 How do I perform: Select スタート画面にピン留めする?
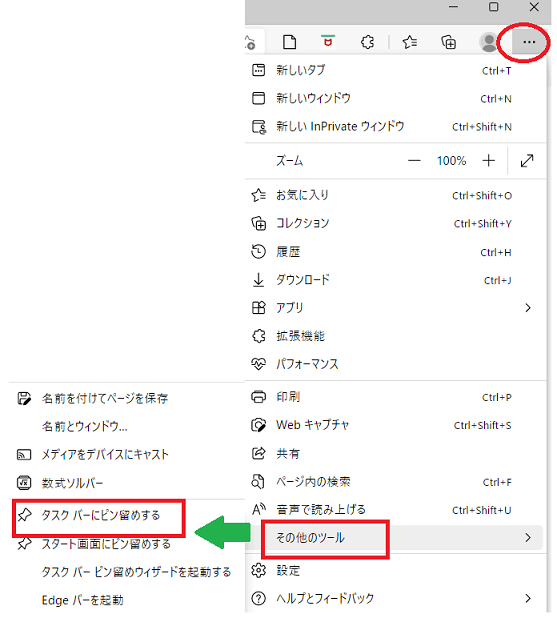point(128,544)
